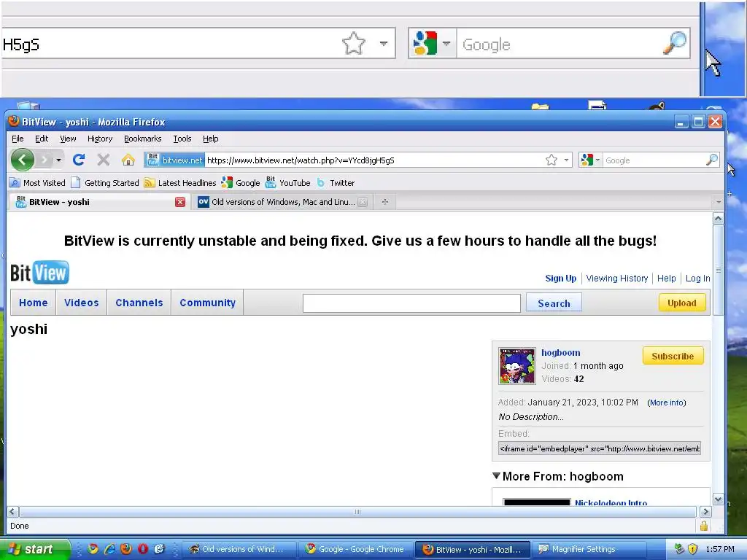Subscribe to hogboom
Viewport: 747px width, 560px height.
[x=673, y=356]
